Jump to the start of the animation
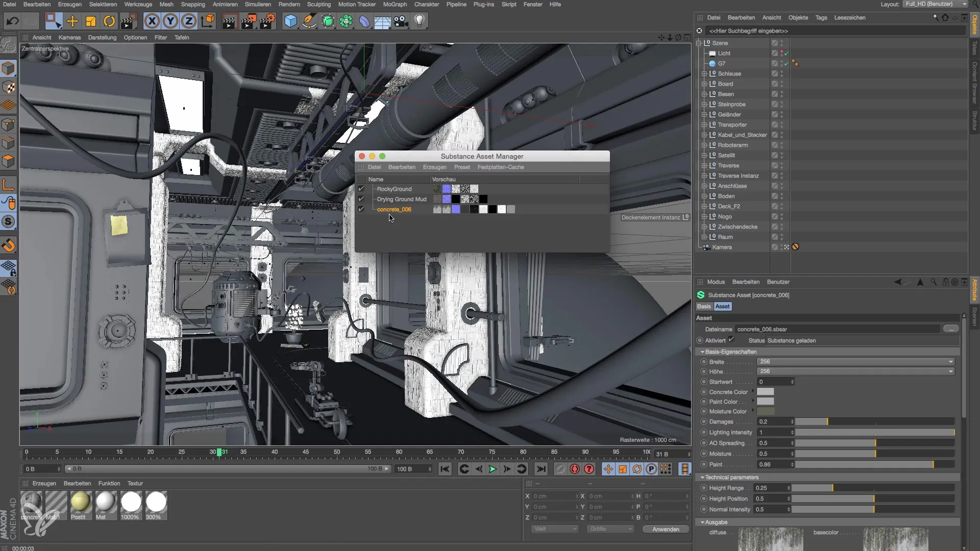Image resolution: width=980 pixels, height=551 pixels. coord(445,469)
